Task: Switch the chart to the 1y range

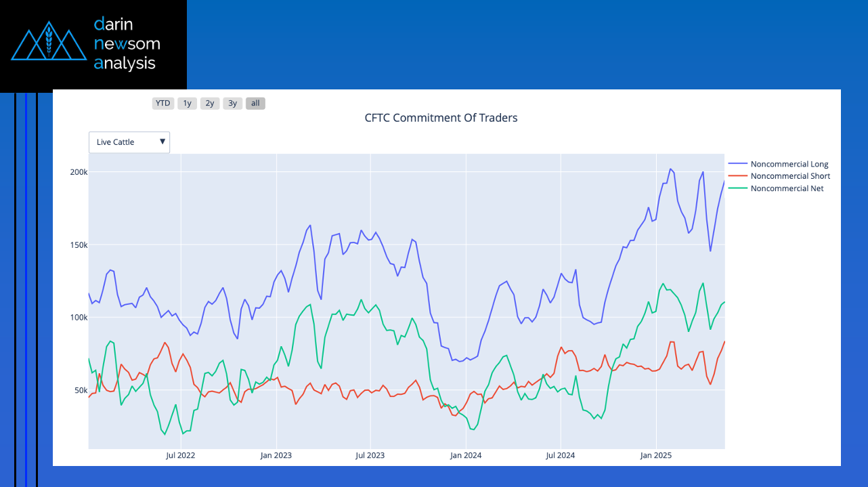Action: click(x=188, y=104)
